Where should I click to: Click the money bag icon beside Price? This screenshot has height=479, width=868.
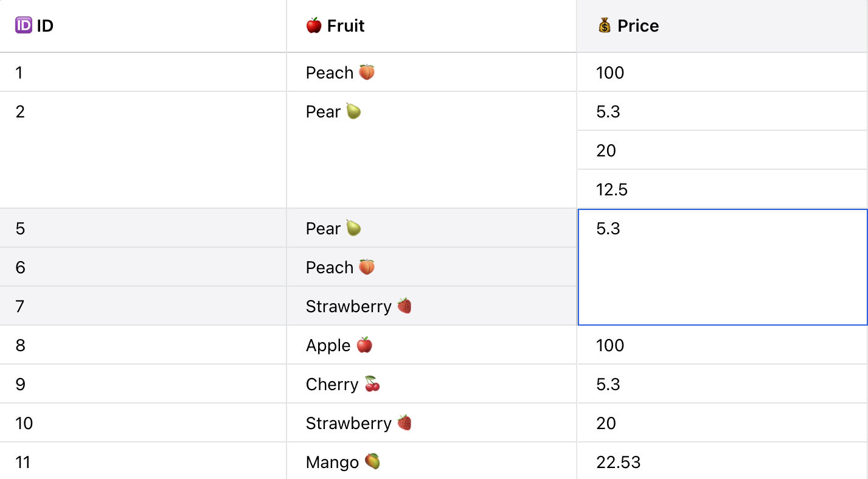[x=605, y=26]
